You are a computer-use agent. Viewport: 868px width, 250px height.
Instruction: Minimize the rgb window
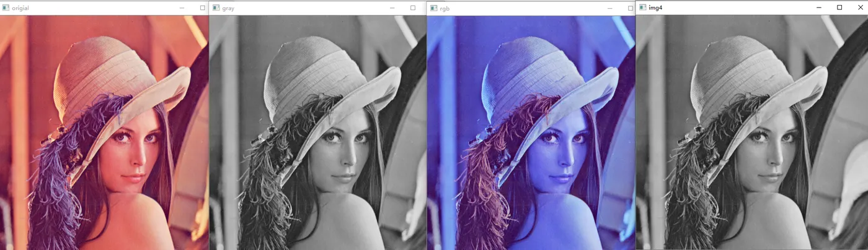tap(610, 8)
